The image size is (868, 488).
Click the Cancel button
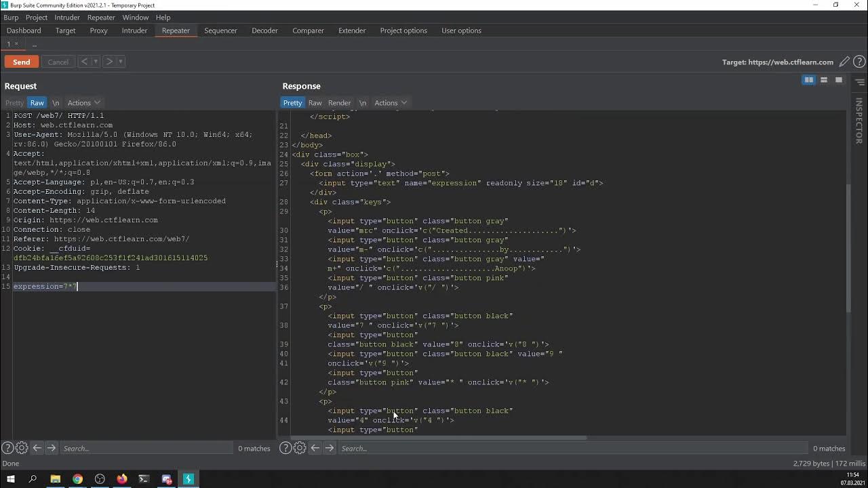[x=58, y=62]
